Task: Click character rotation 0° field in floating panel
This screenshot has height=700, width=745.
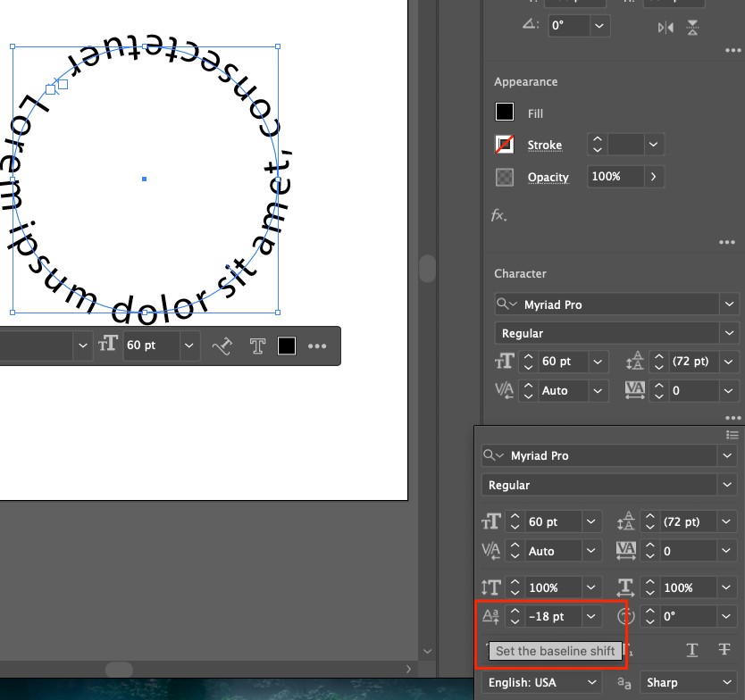Action: tap(688, 616)
